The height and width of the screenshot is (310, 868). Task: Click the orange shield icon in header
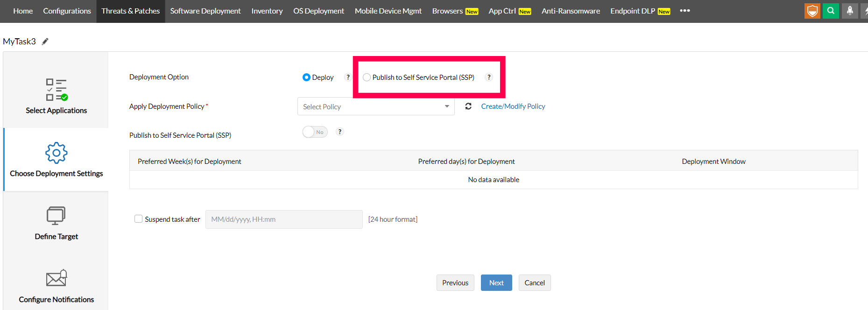[812, 11]
